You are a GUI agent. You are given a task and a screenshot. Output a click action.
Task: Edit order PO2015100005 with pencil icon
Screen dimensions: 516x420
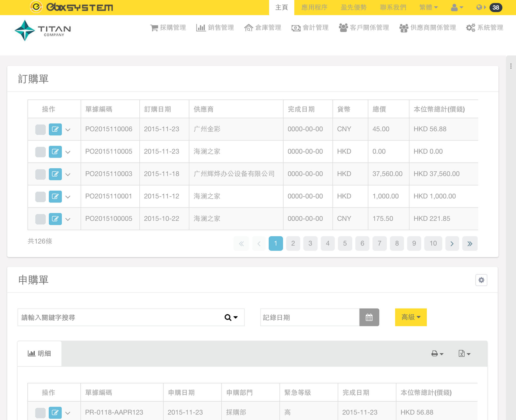[x=55, y=219]
